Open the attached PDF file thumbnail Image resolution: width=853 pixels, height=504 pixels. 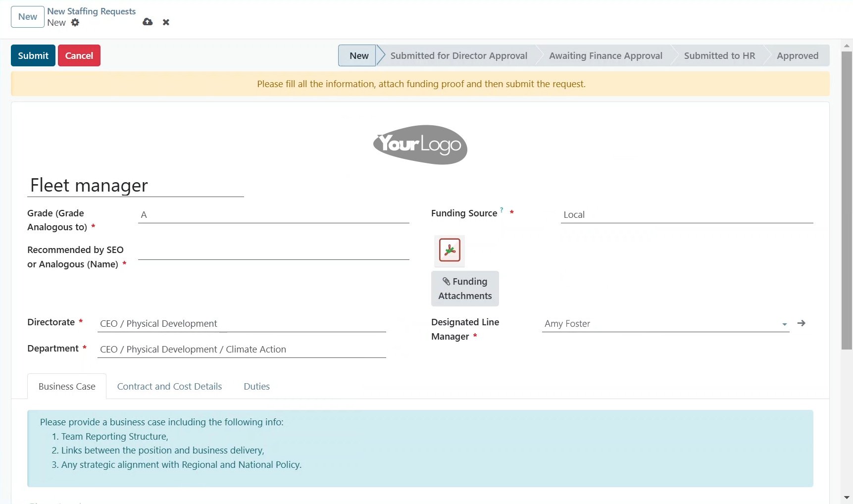point(450,251)
